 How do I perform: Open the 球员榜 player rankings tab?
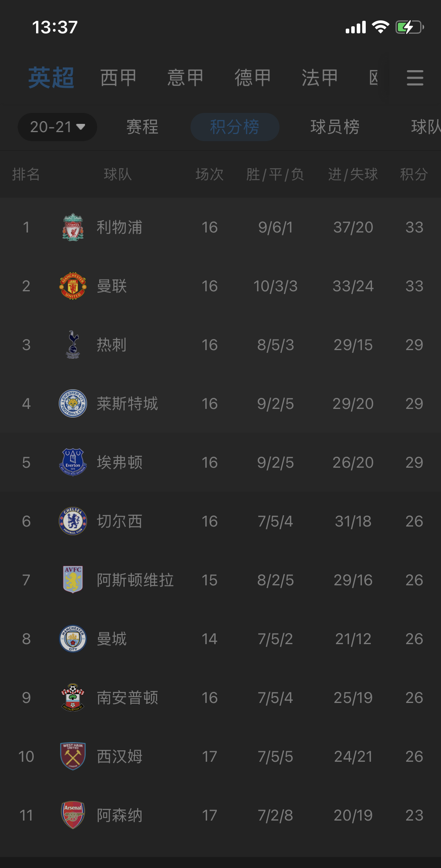(x=335, y=127)
